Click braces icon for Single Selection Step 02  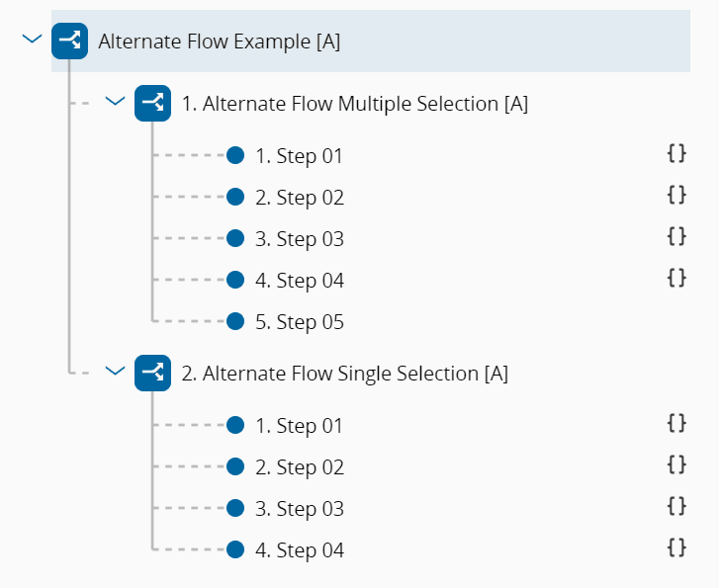pyautogui.click(x=676, y=464)
